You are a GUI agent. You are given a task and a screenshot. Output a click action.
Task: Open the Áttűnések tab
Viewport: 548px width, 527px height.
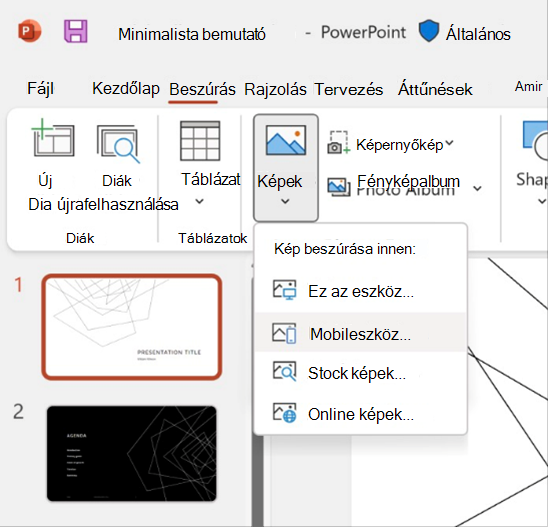[435, 88]
